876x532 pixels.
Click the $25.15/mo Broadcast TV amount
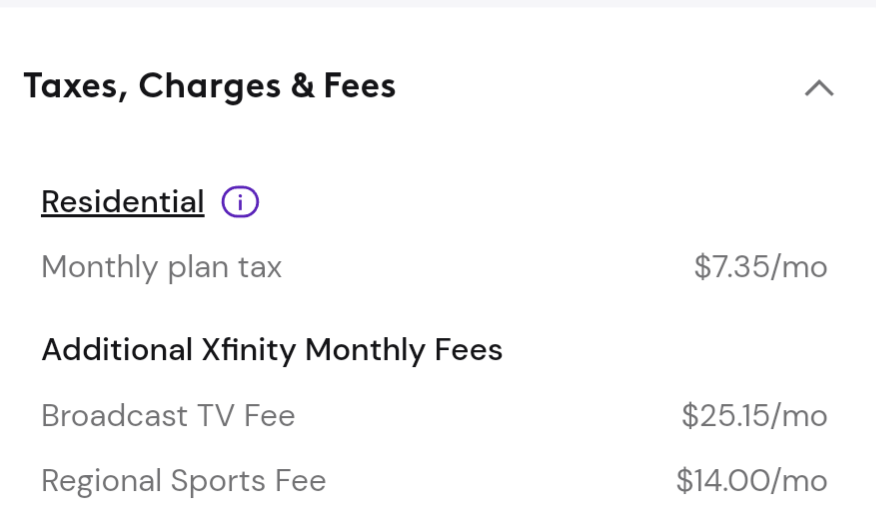tap(754, 415)
